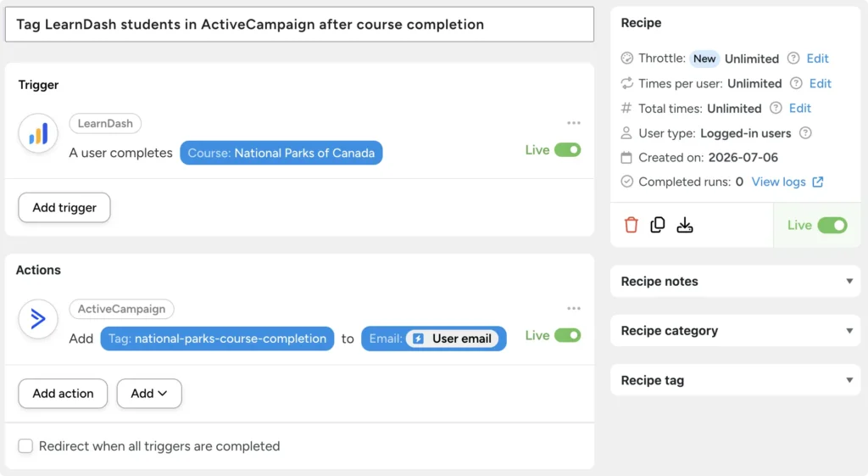Click the Total times help icon
868x476 pixels.
(776, 108)
